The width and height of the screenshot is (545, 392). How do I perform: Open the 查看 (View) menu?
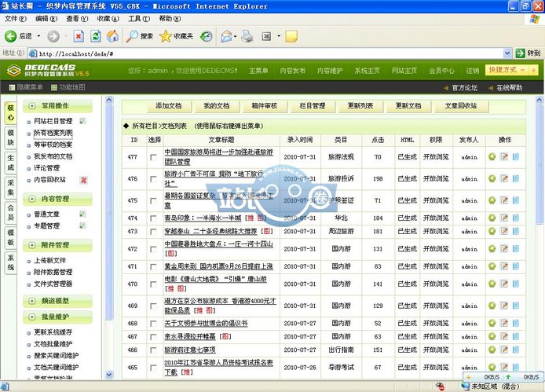tap(77, 18)
